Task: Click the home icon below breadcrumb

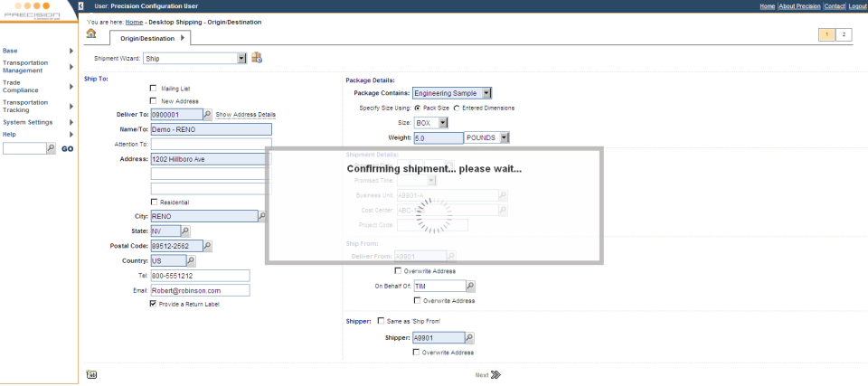Action: (91, 33)
